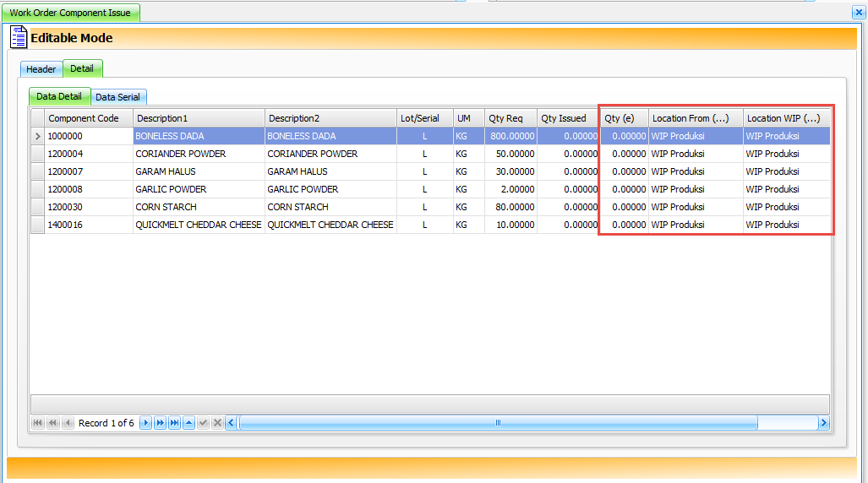Click the Location WIP (...) column header
Image resolution: width=868 pixels, height=483 pixels.
click(x=787, y=118)
